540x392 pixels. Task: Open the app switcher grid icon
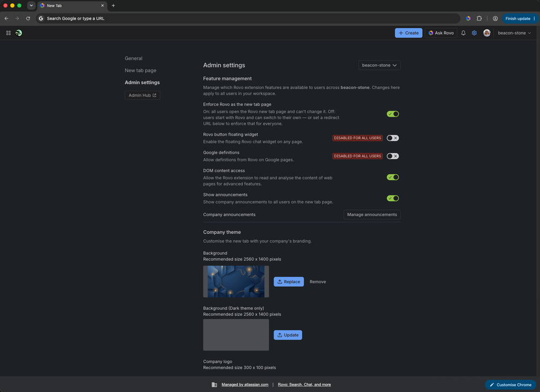(x=8, y=33)
